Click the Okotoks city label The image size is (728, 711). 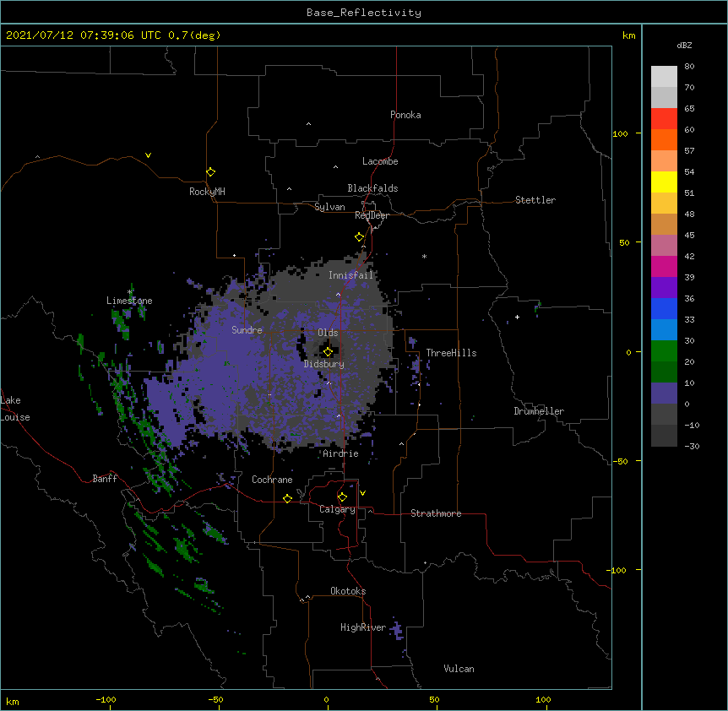tap(348, 591)
